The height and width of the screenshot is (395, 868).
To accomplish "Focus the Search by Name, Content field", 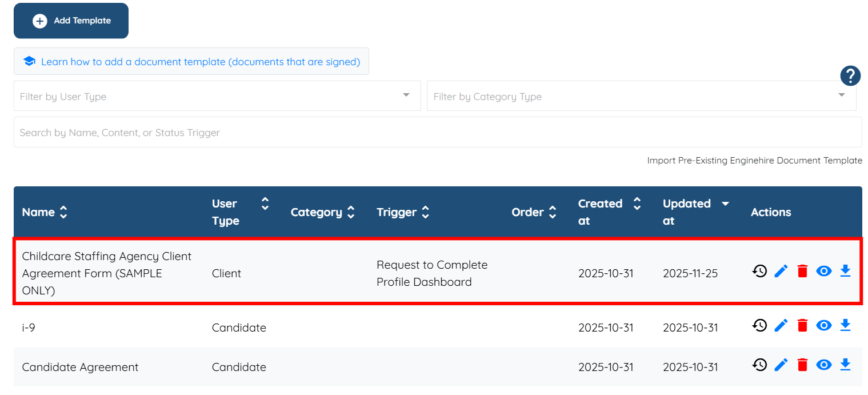I will point(438,133).
